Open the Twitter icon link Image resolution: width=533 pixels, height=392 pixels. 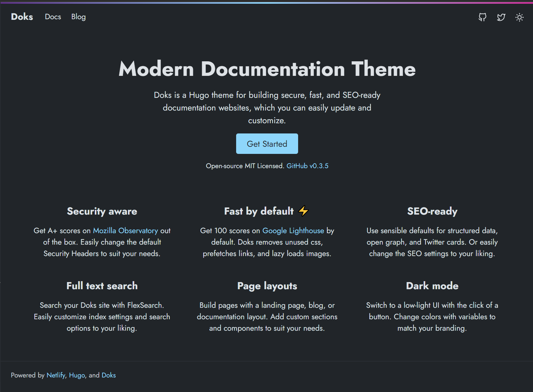click(x=501, y=17)
